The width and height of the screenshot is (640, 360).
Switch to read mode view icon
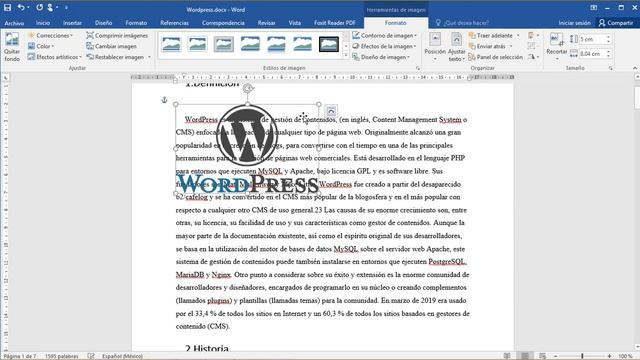pos(507,356)
